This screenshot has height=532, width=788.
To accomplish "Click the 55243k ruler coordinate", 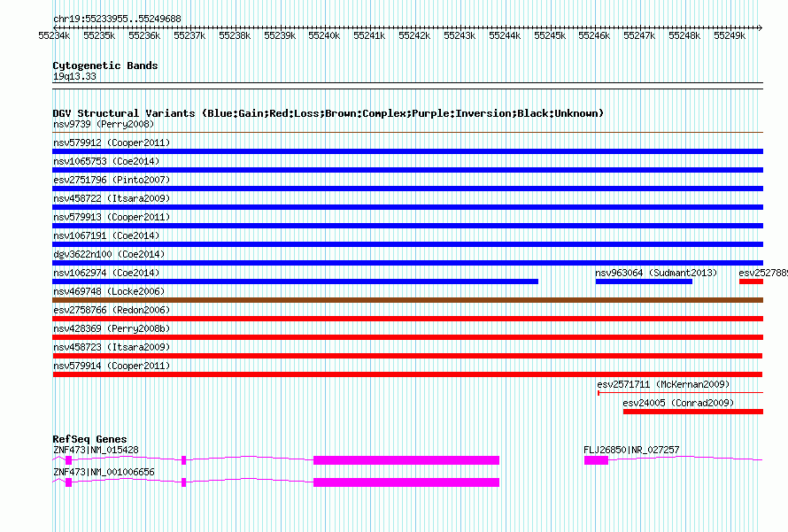I will point(460,35).
